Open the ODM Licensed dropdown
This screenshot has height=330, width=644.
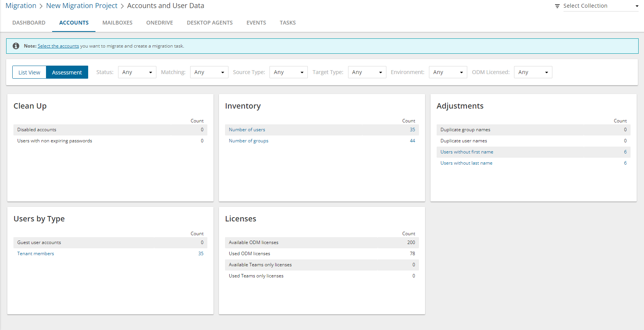tap(533, 72)
